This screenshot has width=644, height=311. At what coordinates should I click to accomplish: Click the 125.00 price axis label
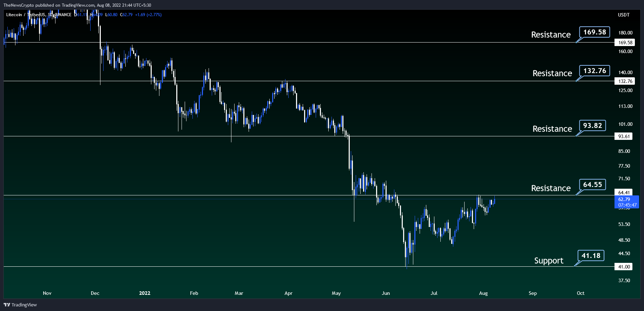pyautogui.click(x=625, y=90)
